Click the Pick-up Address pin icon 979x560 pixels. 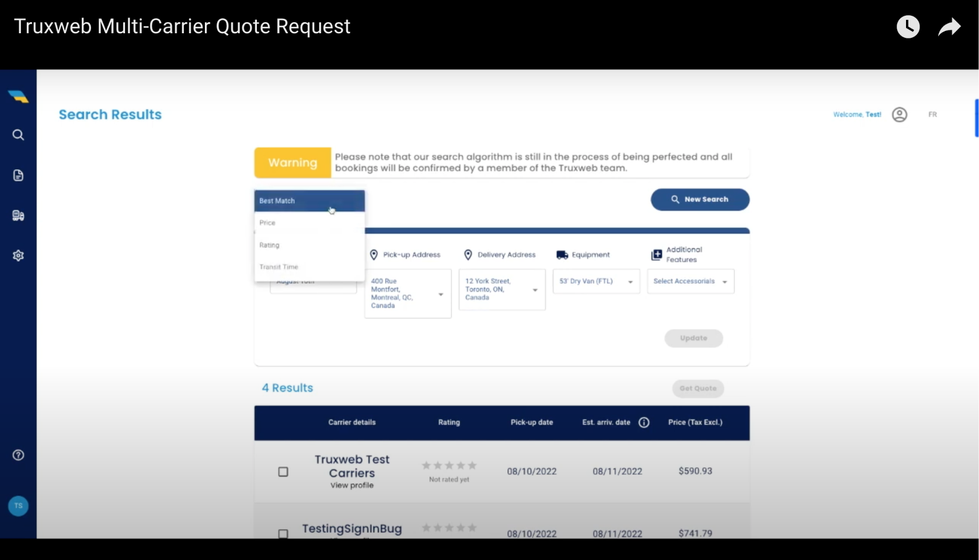[x=374, y=255]
